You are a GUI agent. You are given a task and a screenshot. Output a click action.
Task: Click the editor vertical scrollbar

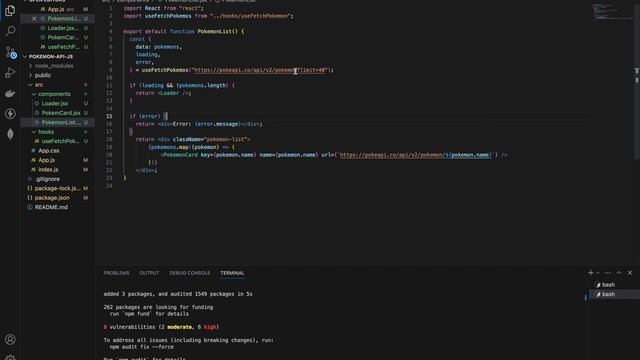[637, 82]
